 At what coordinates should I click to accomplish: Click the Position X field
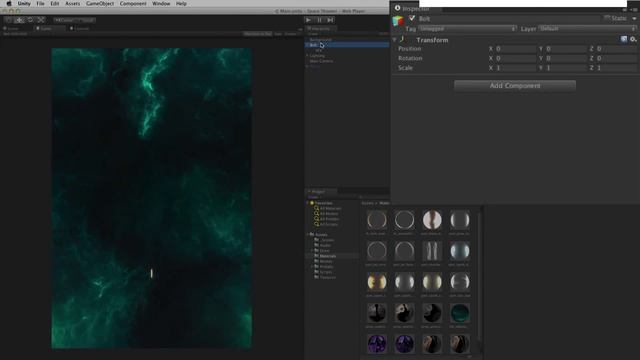pyautogui.click(x=515, y=49)
